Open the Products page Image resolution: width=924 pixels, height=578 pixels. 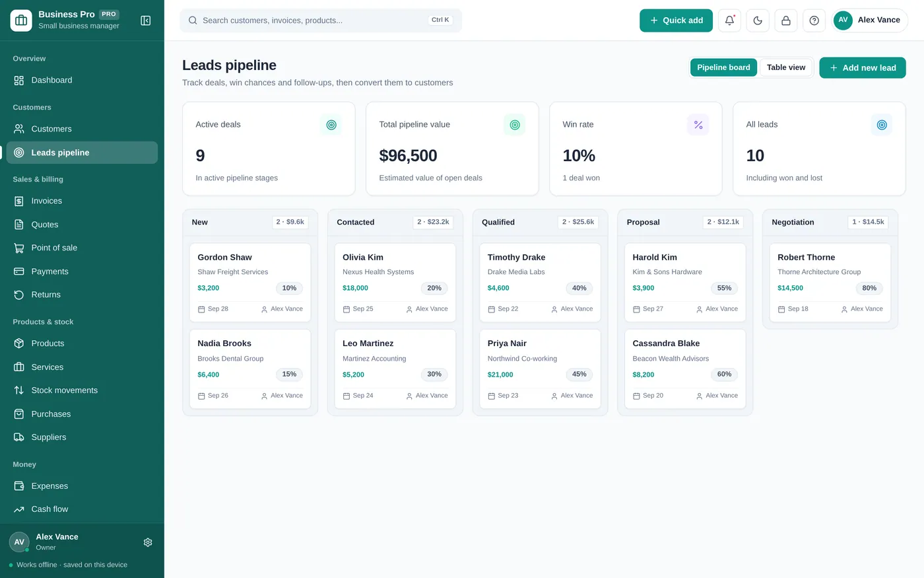point(82,343)
